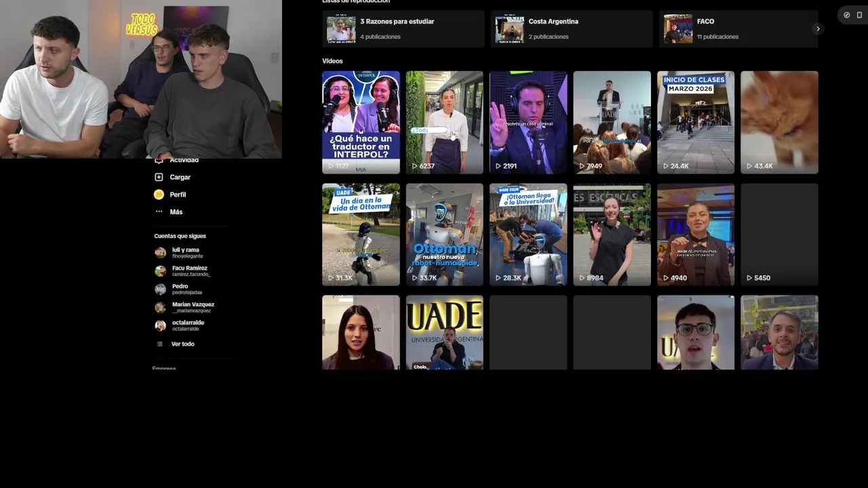Select the Actividad sidebar item
The width and height of the screenshot is (868, 488).
pyautogui.click(x=176, y=160)
